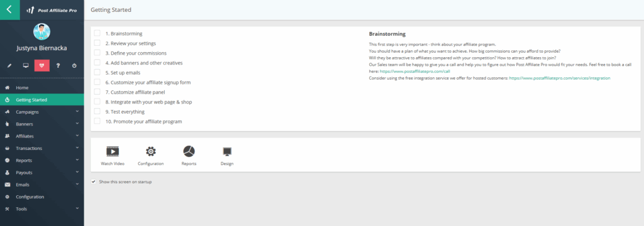Image resolution: width=644 pixels, height=226 pixels.
Task: Check the Brainstorming step checkbox
Action: tap(97, 33)
